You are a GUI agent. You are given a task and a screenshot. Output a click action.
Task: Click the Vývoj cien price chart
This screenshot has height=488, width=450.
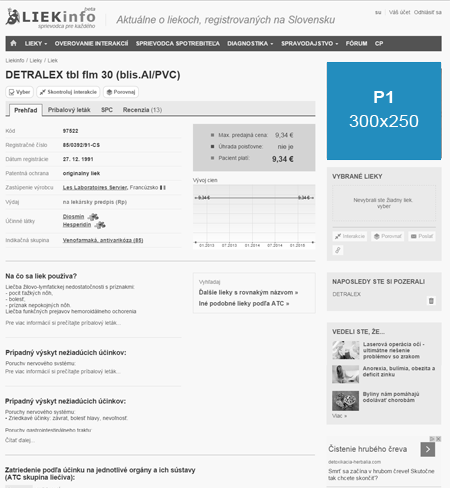254,217
